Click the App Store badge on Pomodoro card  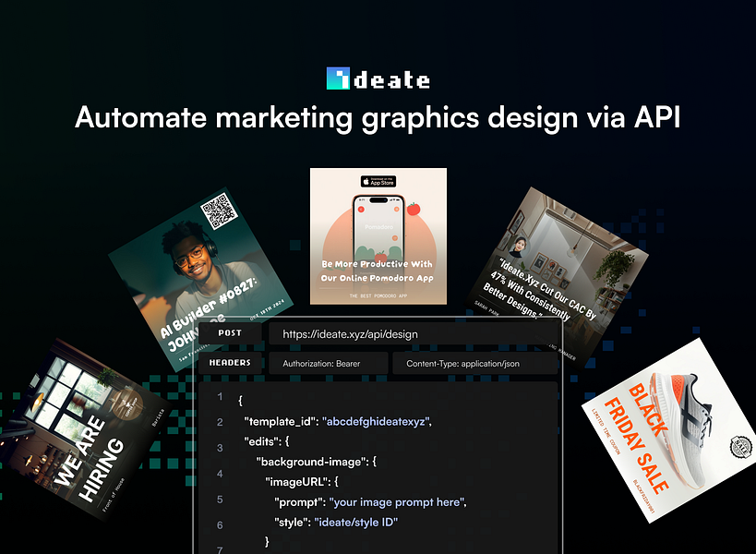point(378,181)
